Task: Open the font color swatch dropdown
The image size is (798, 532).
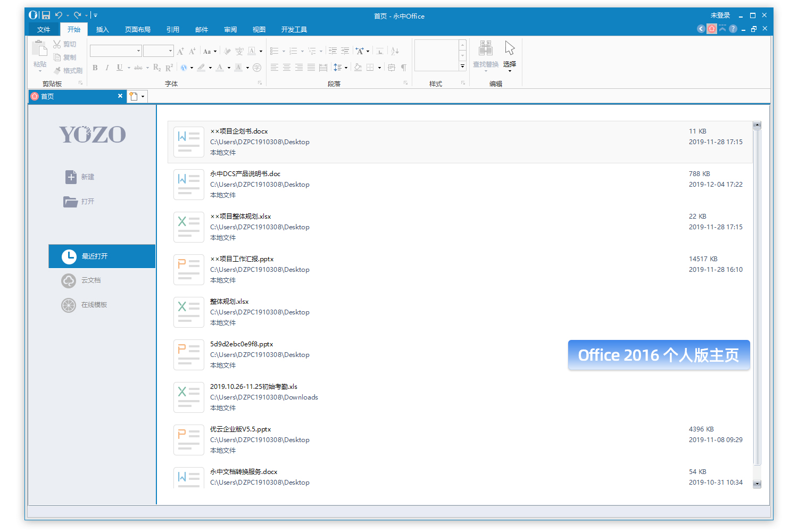Action: (228, 68)
